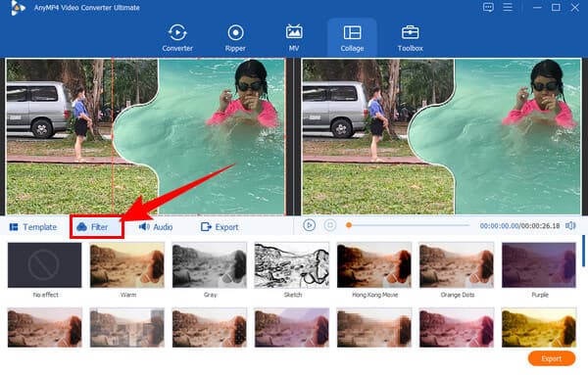Open the feedback chat icon in title bar

[x=488, y=8]
